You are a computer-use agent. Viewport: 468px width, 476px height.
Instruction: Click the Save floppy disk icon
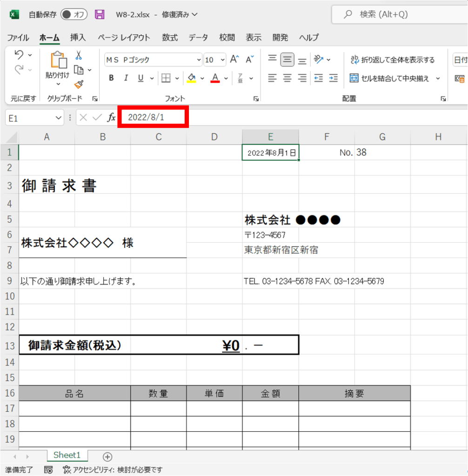(100, 14)
